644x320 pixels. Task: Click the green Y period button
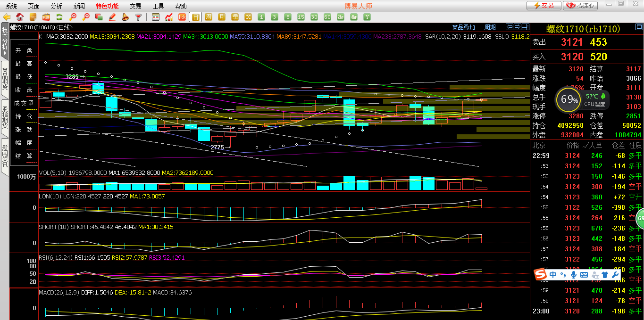point(367,17)
